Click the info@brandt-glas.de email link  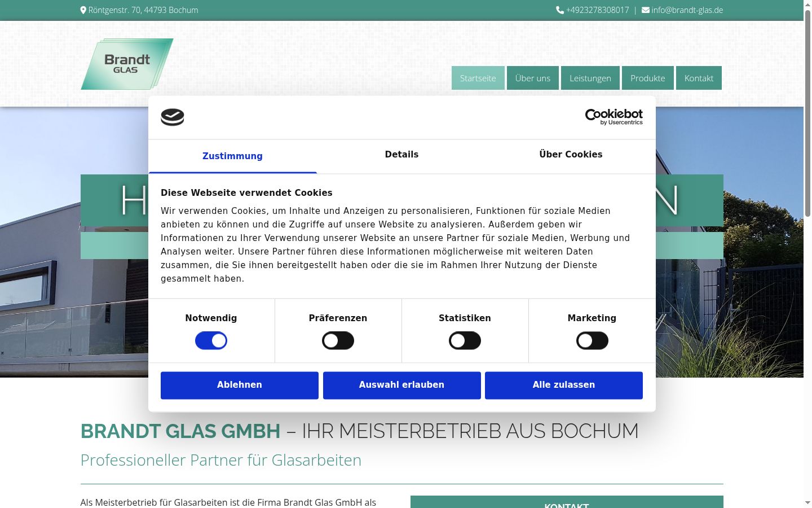[x=687, y=10]
